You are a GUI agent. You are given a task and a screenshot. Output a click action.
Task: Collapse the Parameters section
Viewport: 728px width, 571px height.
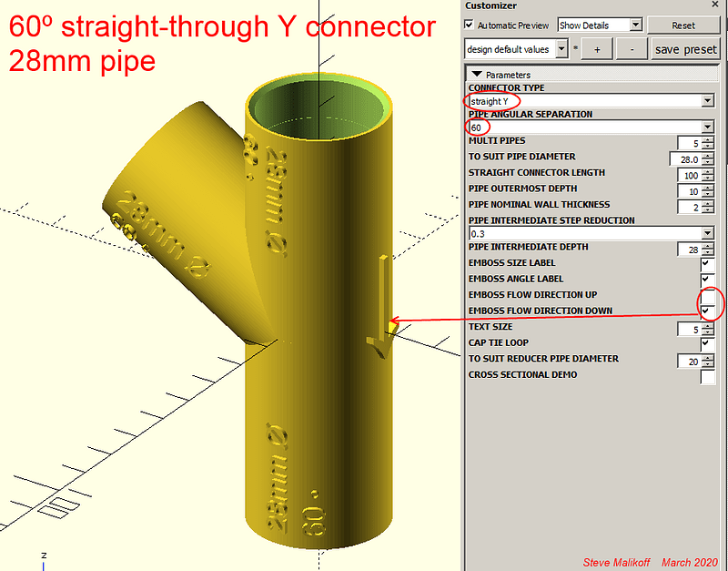pyautogui.click(x=476, y=75)
